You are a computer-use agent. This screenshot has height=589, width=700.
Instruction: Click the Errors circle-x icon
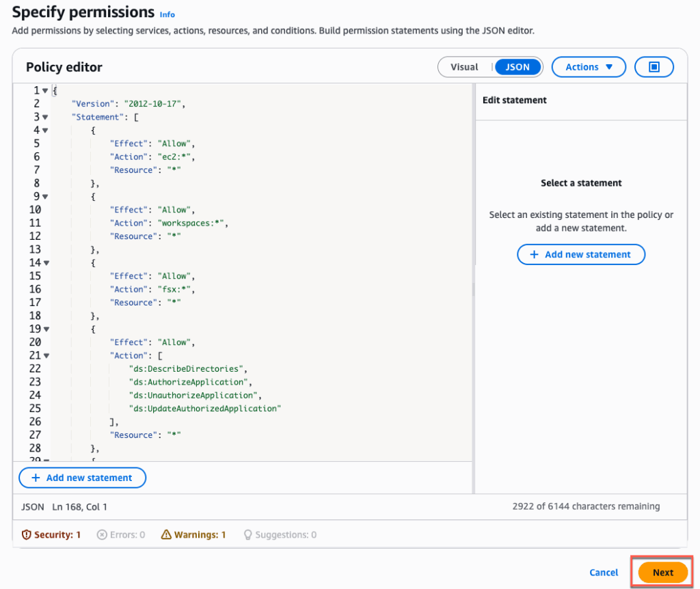[x=102, y=535]
